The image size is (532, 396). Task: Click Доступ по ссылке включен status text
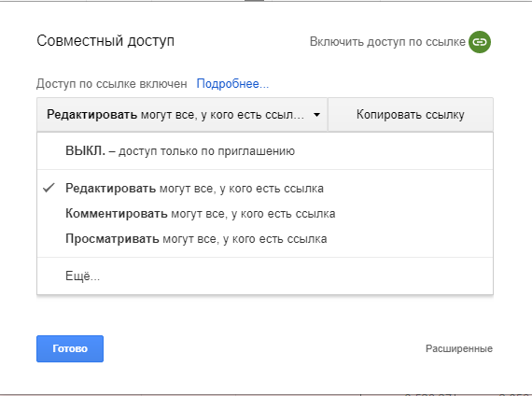tap(112, 83)
